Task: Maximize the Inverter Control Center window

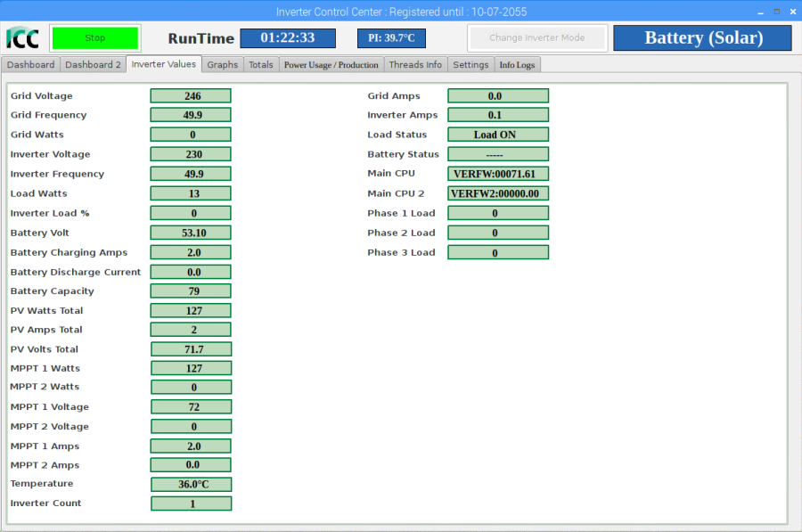Action: click(776, 12)
